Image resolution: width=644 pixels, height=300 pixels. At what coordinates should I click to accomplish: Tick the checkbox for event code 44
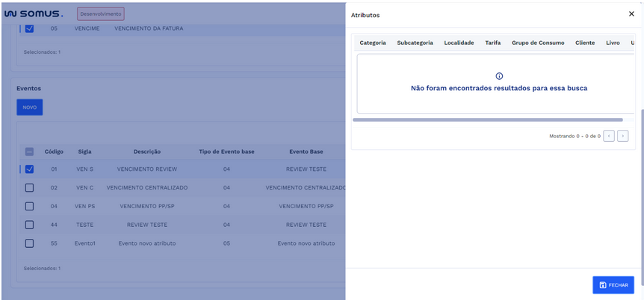tap(29, 225)
